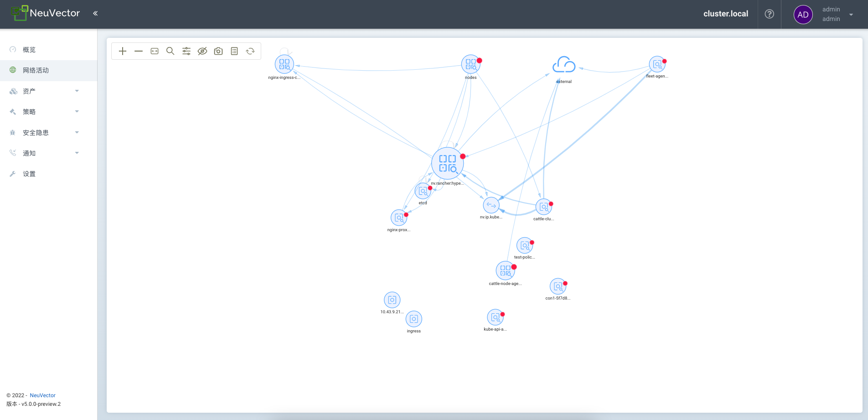
Task: Take a graph snapshot with camera icon
Action: [218, 51]
